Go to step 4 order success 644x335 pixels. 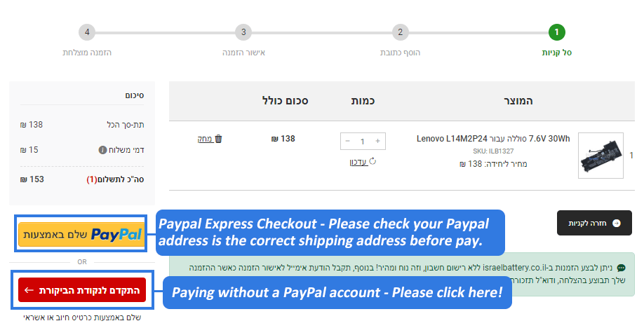[87, 32]
